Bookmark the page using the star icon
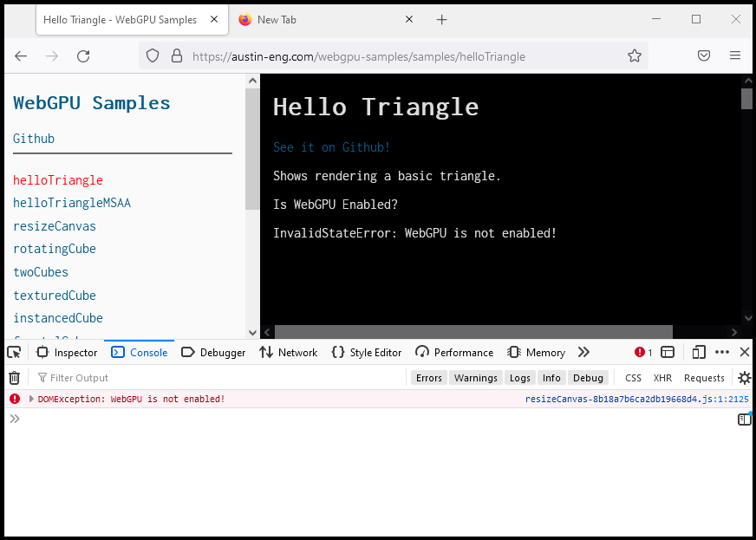This screenshot has height=540, width=756. coord(634,55)
